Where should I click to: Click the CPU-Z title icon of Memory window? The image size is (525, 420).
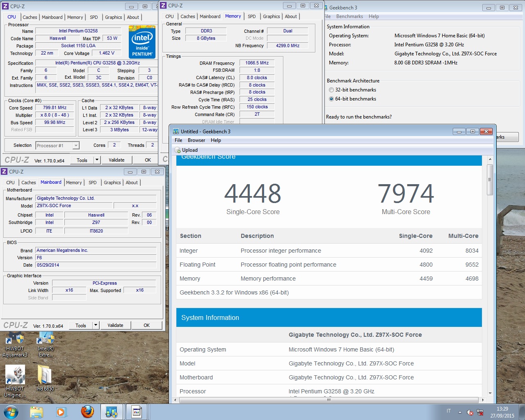pos(163,5)
